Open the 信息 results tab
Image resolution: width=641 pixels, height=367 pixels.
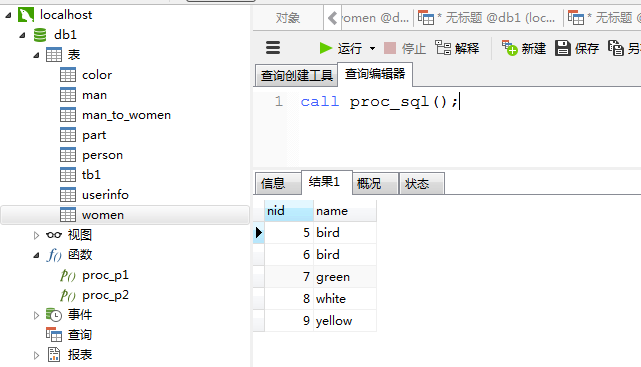coord(278,184)
